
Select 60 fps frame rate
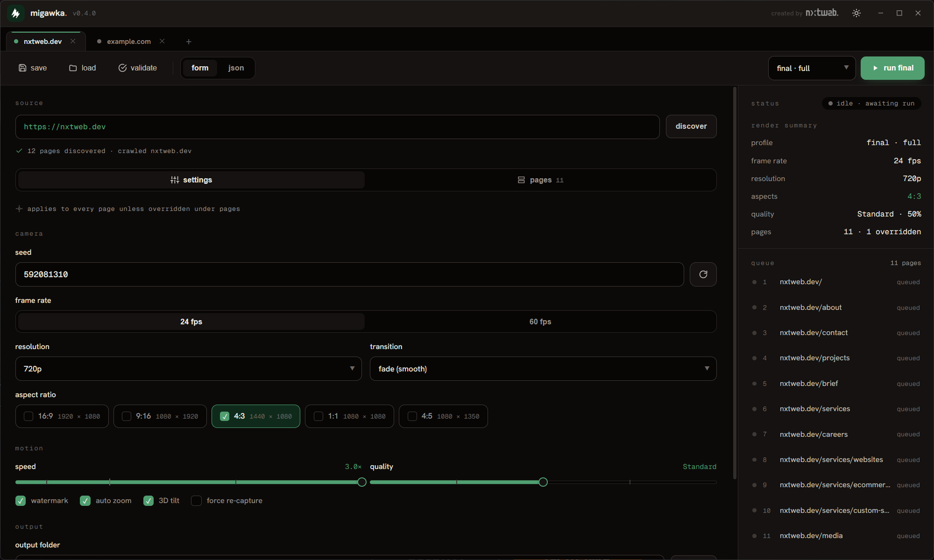coord(540,322)
